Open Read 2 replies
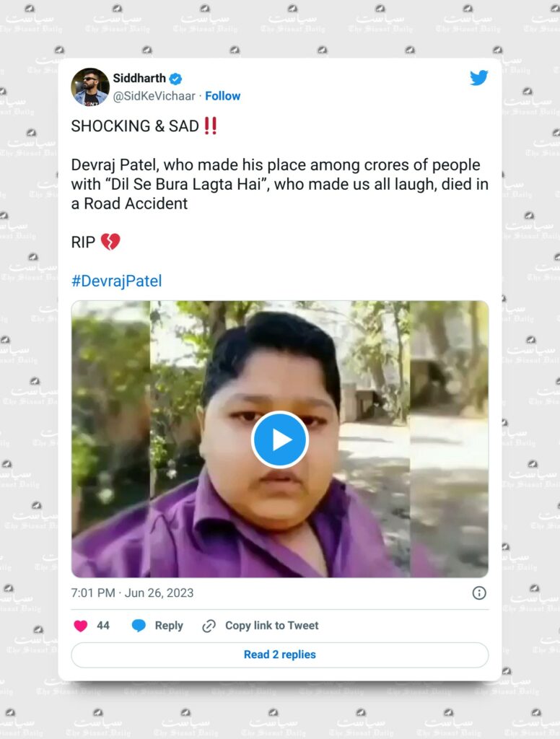 click(x=280, y=655)
